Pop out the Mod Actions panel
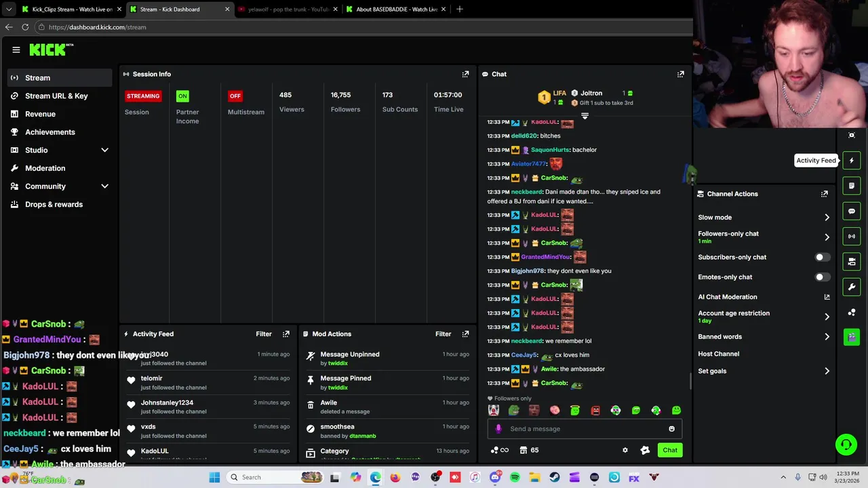Screen dimensions: 868x488 click(465, 333)
